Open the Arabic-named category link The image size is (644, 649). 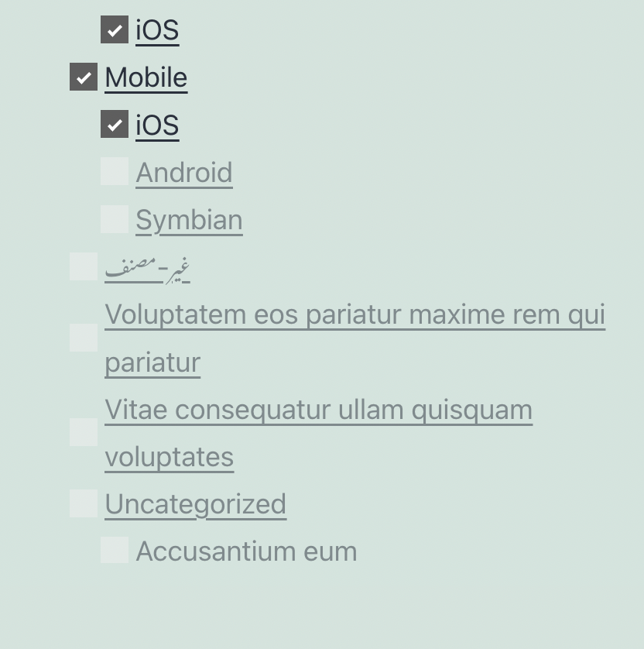coord(149,266)
